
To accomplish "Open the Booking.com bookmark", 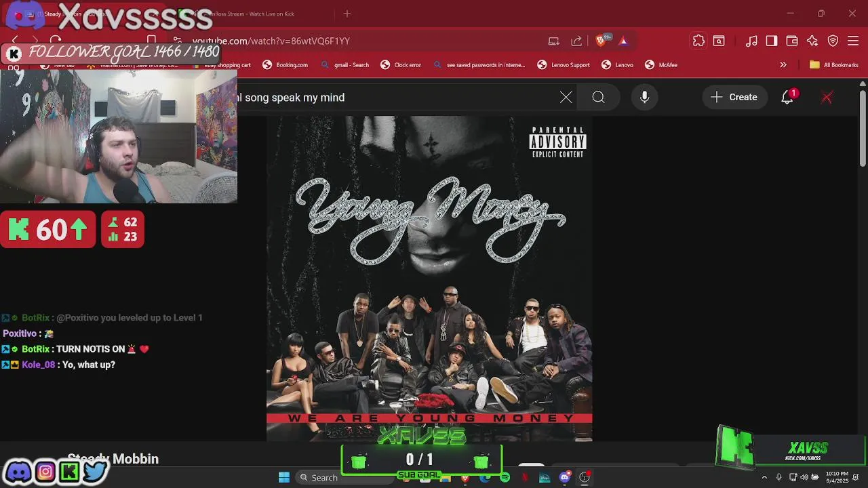I will click(x=285, y=65).
